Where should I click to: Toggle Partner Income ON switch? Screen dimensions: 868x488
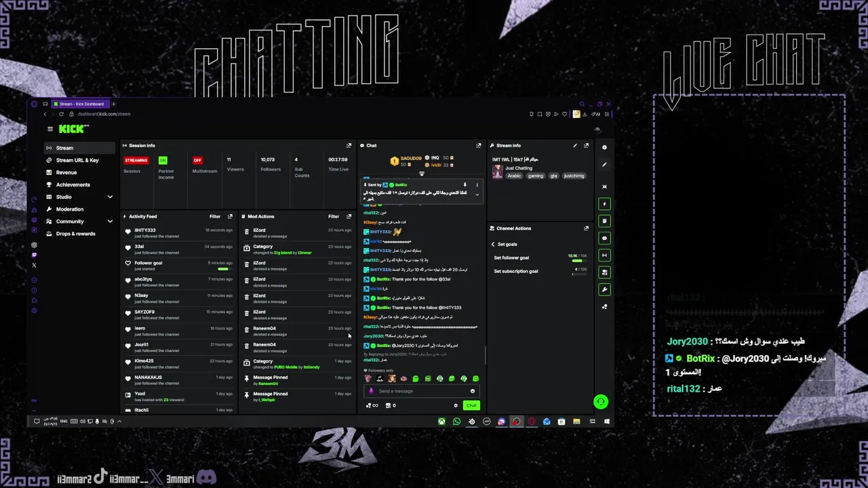coord(163,161)
